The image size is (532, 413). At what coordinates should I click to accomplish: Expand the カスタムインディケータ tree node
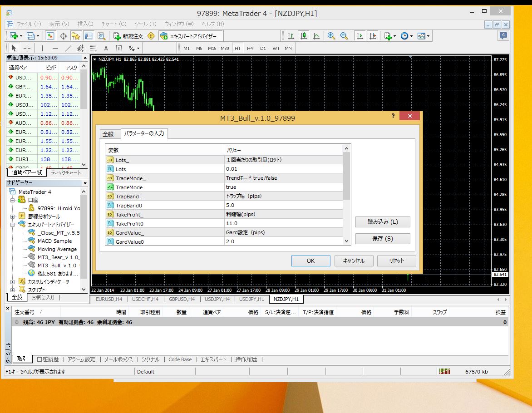(x=13, y=282)
